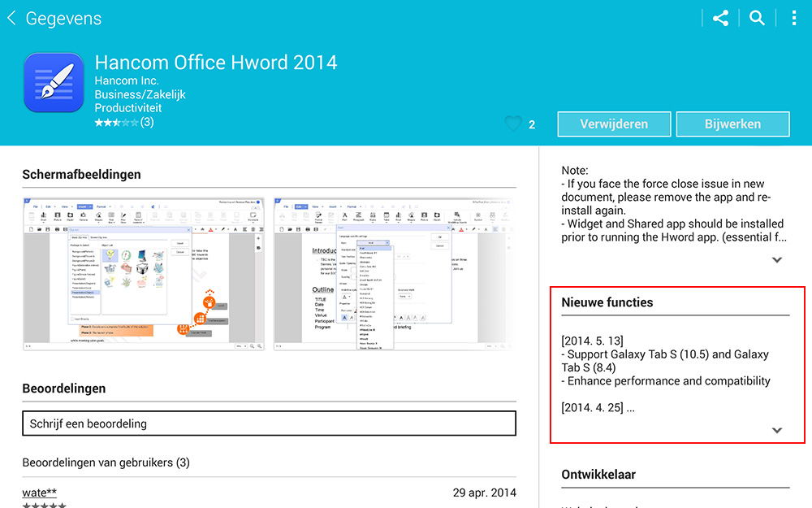Tap the Hancom Office Hword 2014 title
Viewport: 812px width, 508px height.
click(216, 63)
